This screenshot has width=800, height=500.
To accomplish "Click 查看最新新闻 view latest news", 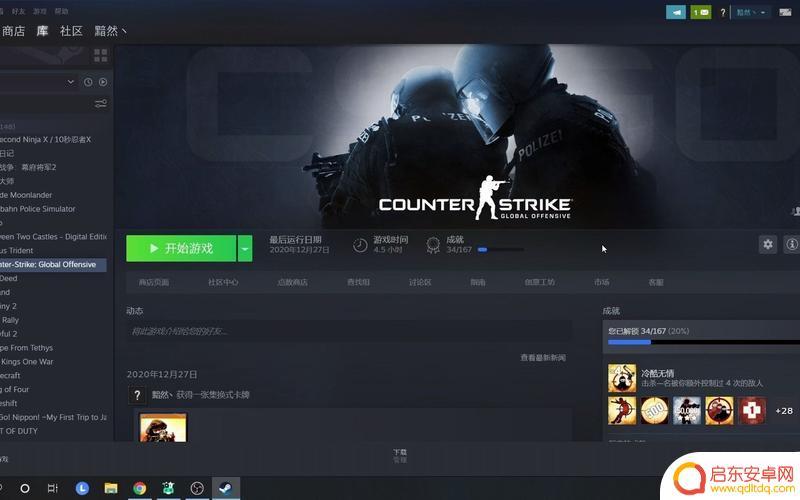I will tap(543, 358).
